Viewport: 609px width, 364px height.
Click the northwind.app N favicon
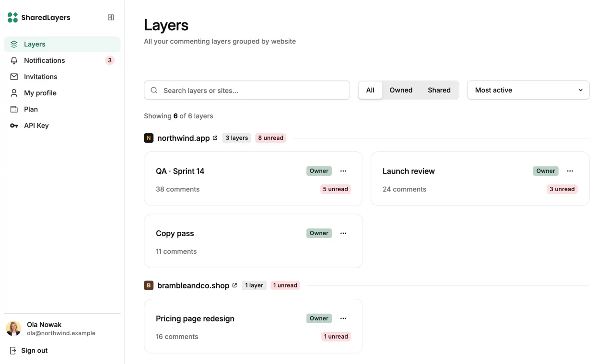tap(149, 138)
